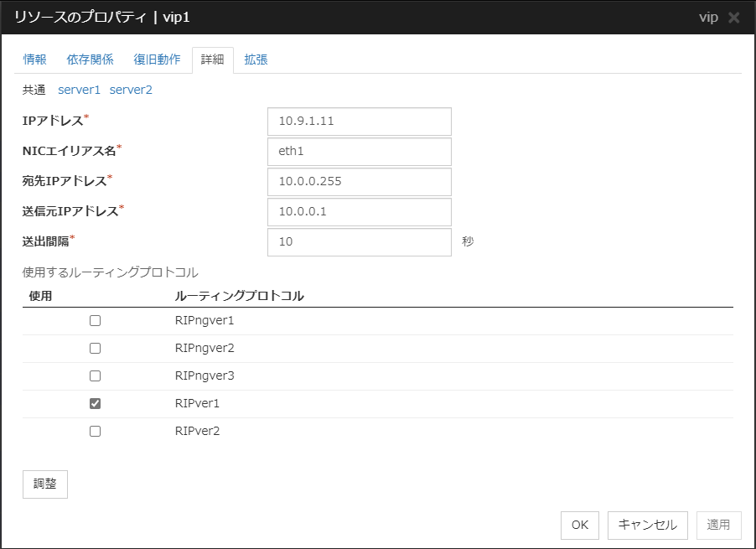Enable the RIPngver2 routing protocol checkbox
This screenshot has height=549, width=756.
pos(95,348)
